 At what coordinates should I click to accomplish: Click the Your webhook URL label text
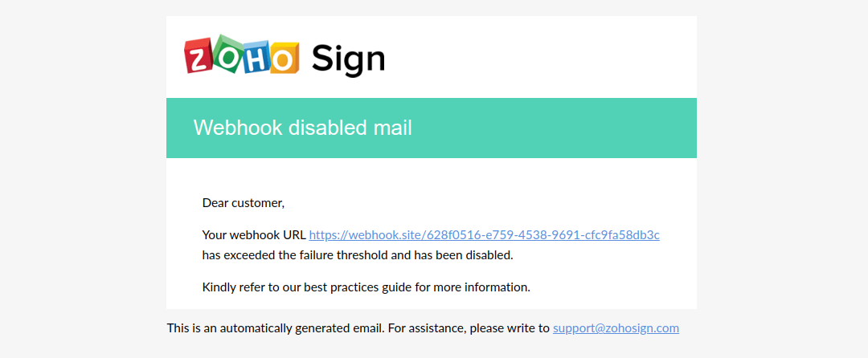coord(253,235)
